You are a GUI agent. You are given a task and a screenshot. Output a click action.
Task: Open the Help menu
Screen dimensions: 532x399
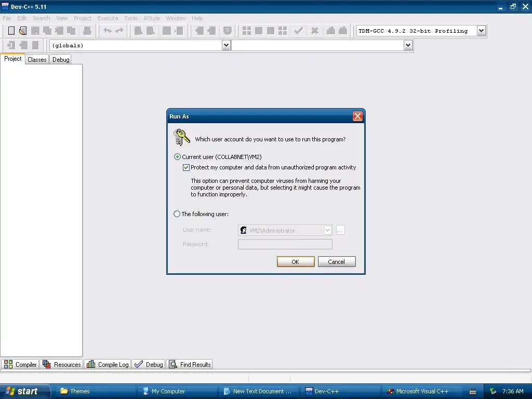(x=197, y=18)
